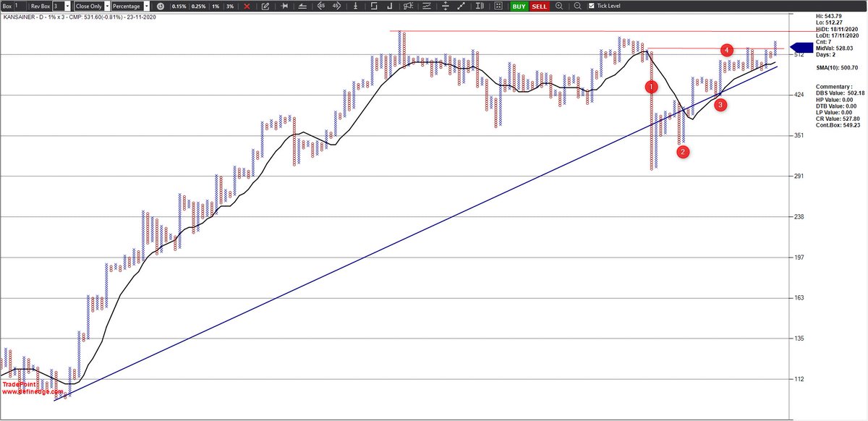Image resolution: width=868 pixels, height=421 pixels.
Task: Select the 0.25% box size button
Action: click(x=198, y=6)
